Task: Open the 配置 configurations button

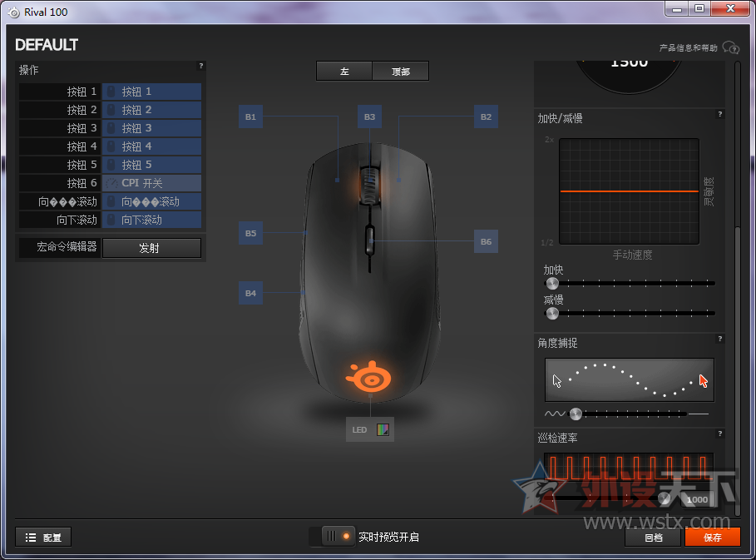Action: point(43,537)
